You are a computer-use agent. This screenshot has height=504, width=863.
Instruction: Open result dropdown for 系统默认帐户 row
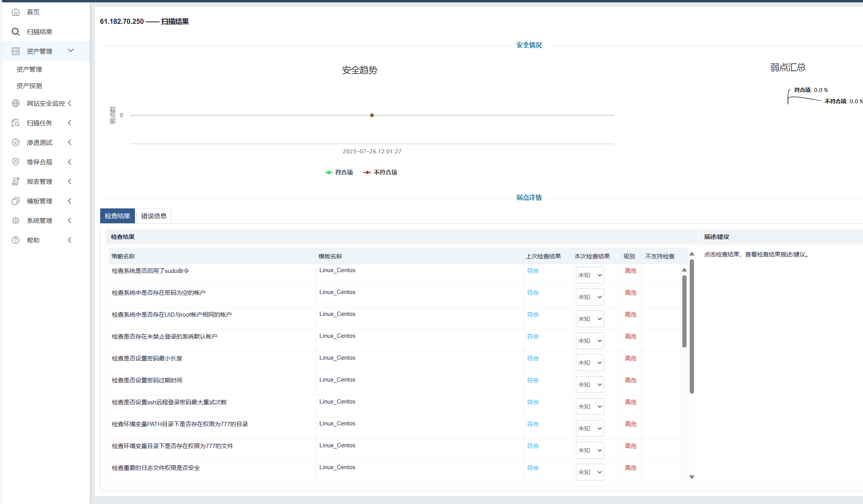pos(590,341)
